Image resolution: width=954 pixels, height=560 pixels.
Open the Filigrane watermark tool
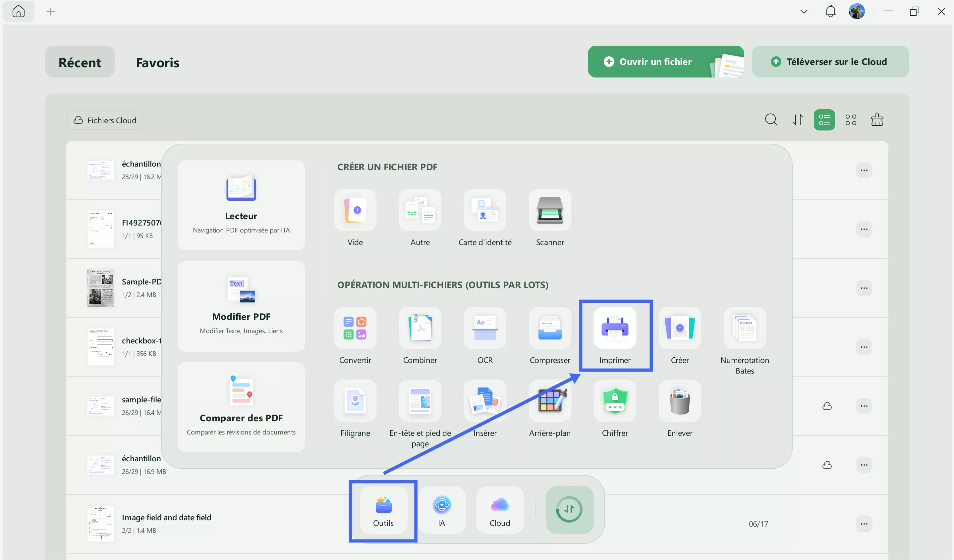(x=355, y=401)
